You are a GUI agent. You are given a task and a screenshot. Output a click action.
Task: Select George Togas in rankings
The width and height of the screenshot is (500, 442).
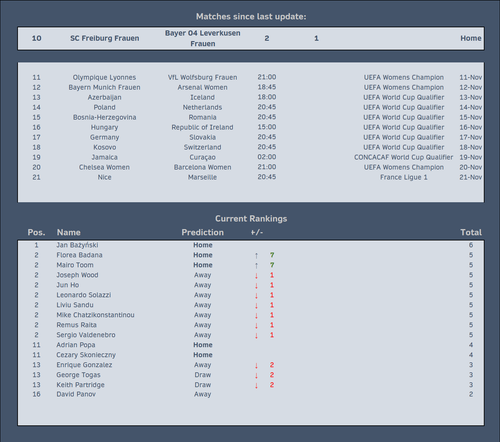click(x=78, y=375)
